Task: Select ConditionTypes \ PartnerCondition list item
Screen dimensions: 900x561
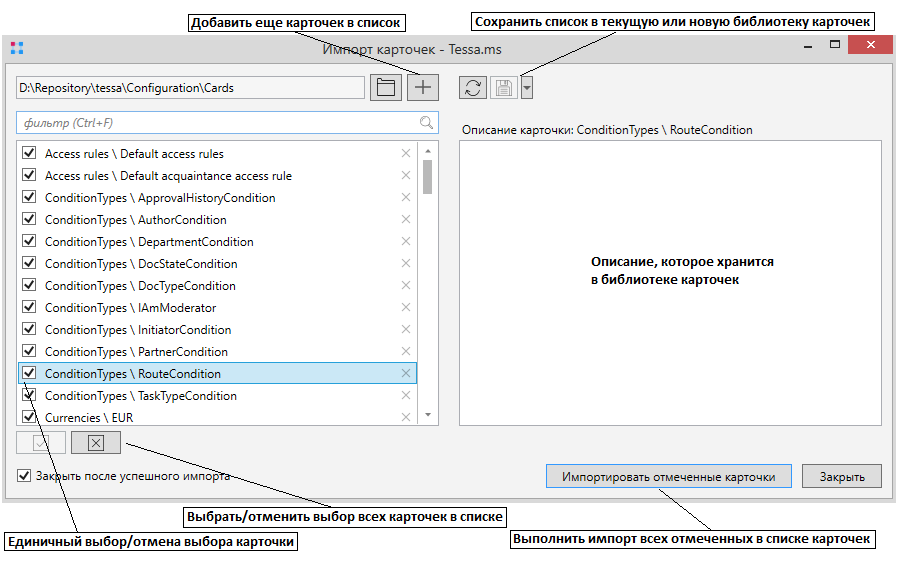Action: (x=136, y=352)
